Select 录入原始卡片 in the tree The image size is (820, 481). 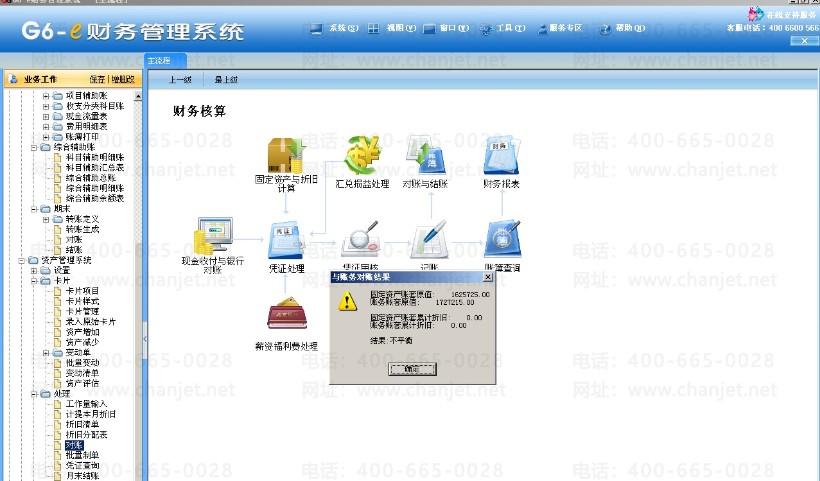click(90, 322)
